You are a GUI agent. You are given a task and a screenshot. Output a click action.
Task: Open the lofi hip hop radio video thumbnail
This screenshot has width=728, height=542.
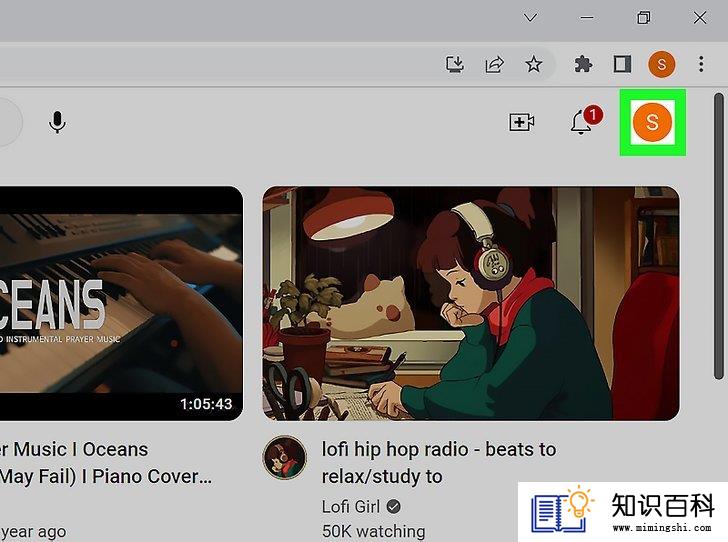(x=471, y=303)
